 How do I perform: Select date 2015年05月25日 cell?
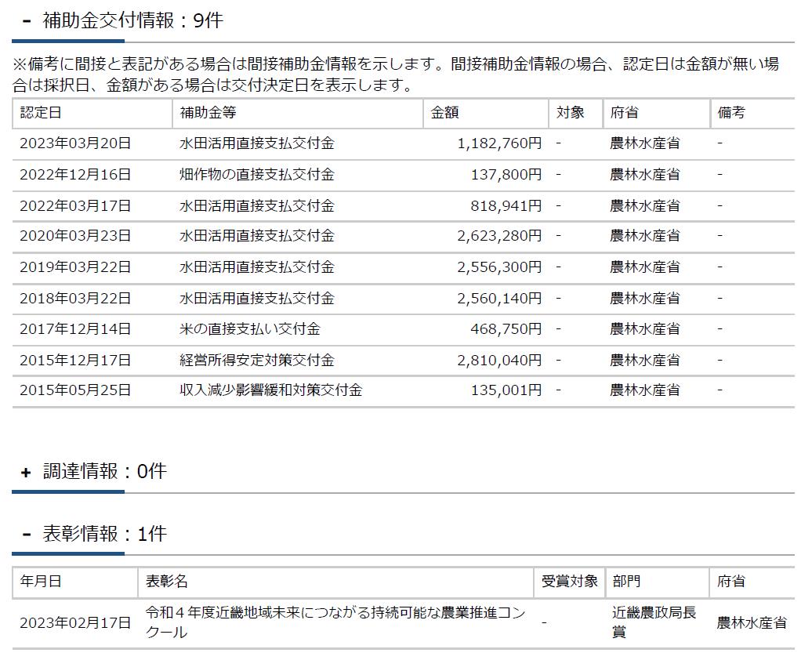click(x=75, y=390)
